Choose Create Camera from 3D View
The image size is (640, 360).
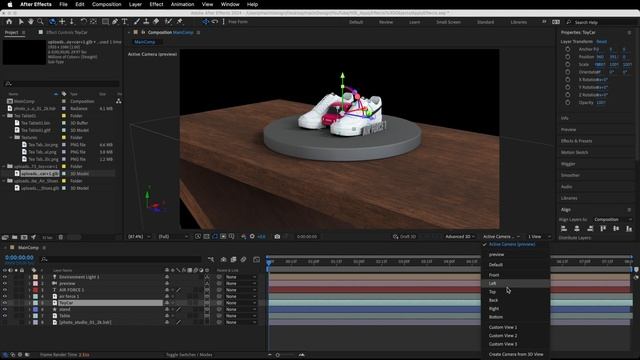click(516, 354)
